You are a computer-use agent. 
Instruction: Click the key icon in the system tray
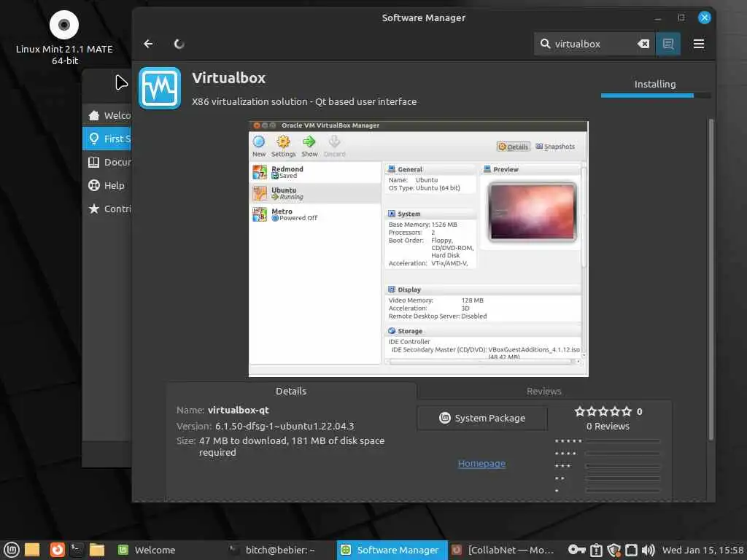tap(576, 550)
